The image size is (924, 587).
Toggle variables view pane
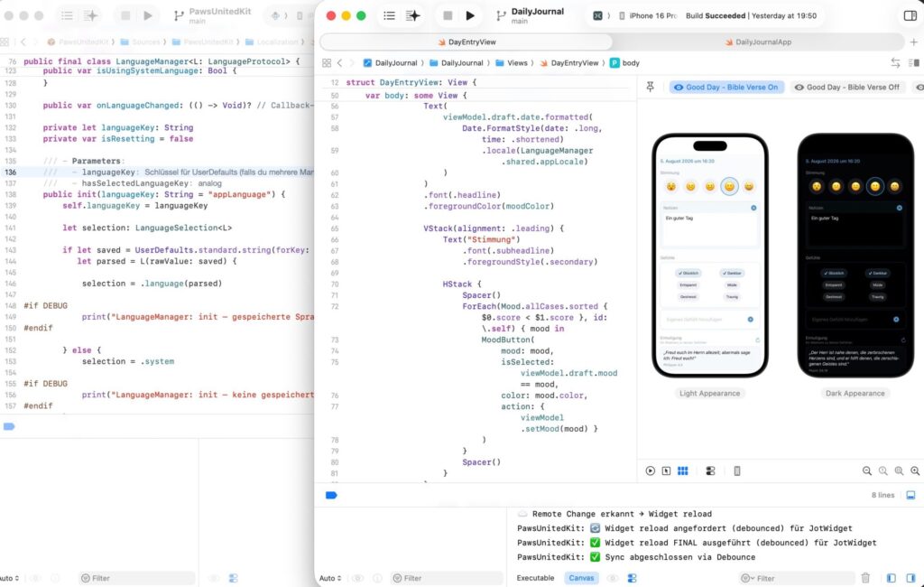pos(891,578)
